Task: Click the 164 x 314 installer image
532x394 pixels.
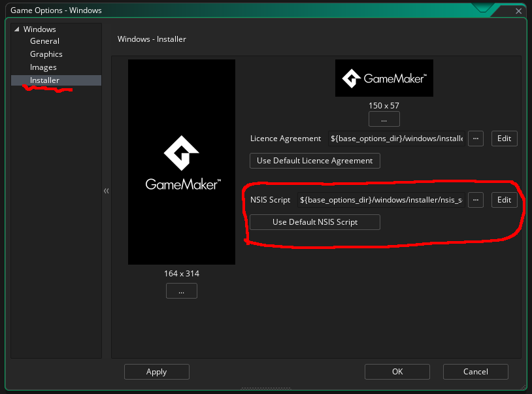Action: pyautogui.click(x=182, y=162)
